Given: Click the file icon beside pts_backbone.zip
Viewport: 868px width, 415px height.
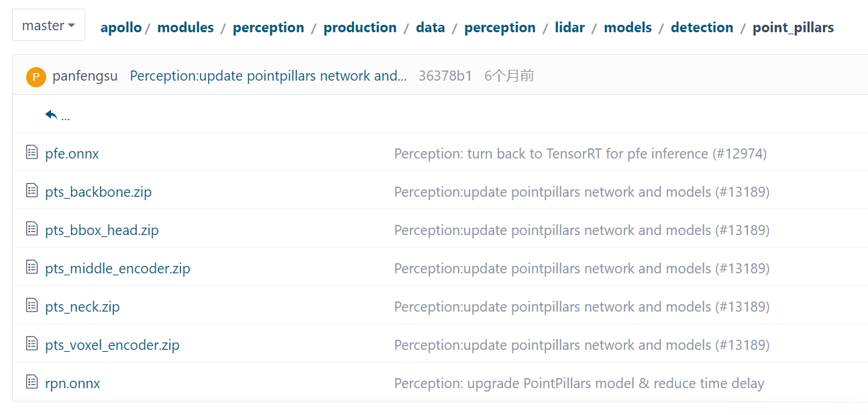Looking at the screenshot, I should 32,191.
